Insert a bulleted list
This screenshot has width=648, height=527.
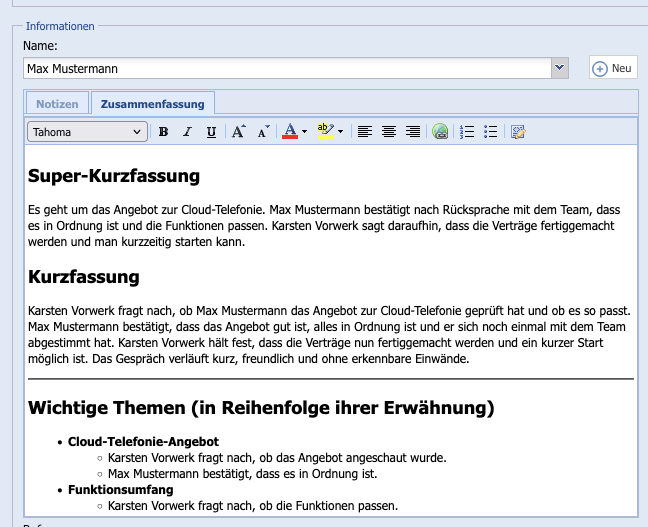(491, 132)
